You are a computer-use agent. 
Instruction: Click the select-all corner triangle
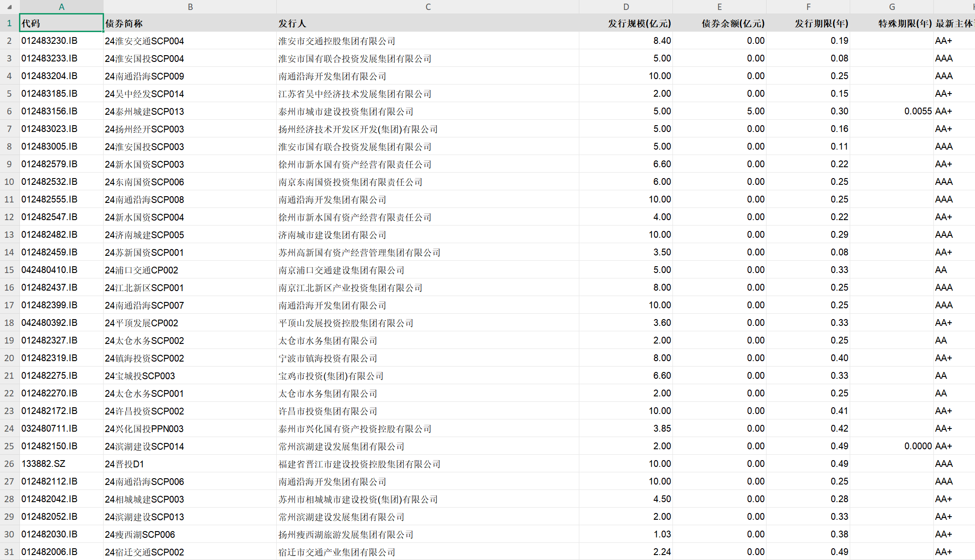pos(9,7)
